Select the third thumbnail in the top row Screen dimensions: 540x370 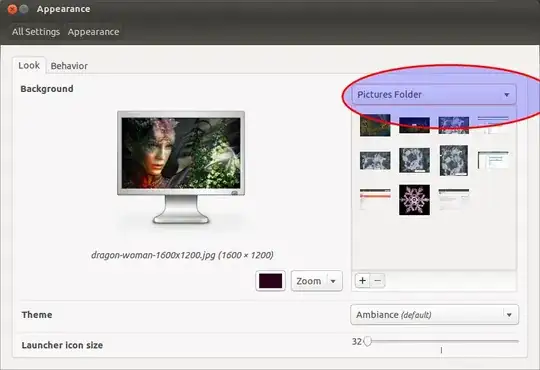tap(454, 125)
